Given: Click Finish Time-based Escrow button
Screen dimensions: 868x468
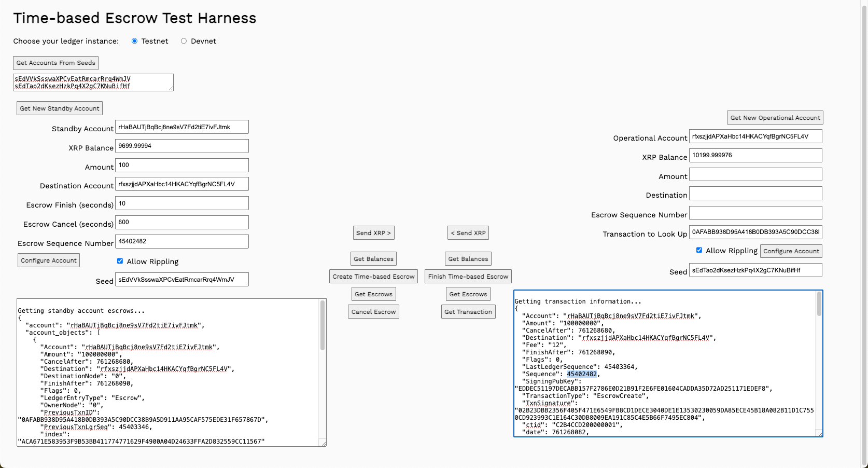Looking at the screenshot, I should pyautogui.click(x=468, y=277).
